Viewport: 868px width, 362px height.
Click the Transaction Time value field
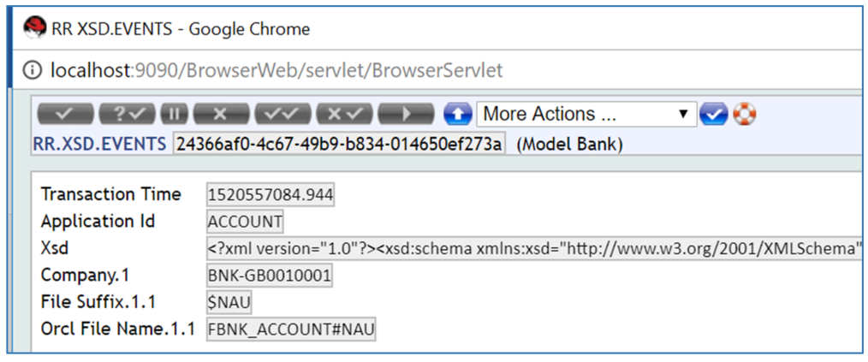[x=271, y=194]
